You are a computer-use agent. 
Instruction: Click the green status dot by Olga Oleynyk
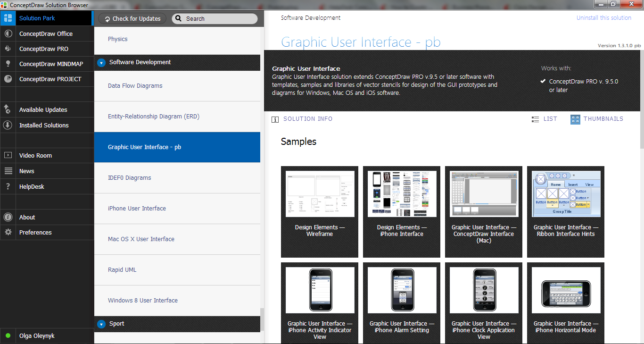coord(8,336)
